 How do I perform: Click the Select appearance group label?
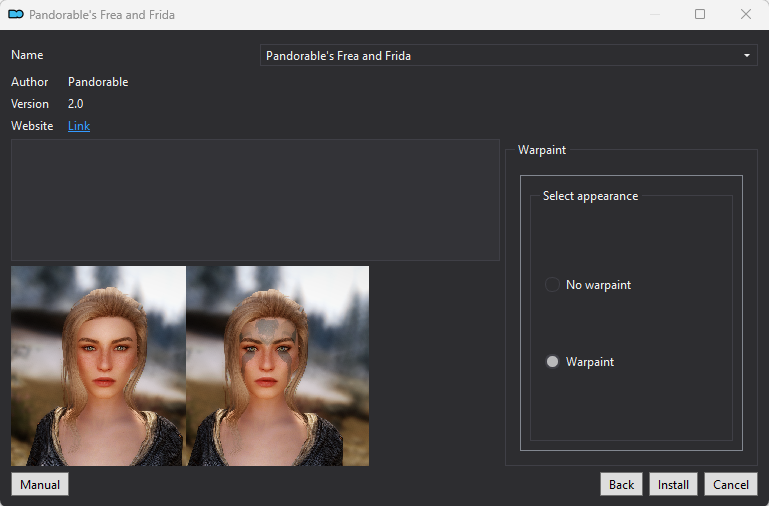pos(590,196)
